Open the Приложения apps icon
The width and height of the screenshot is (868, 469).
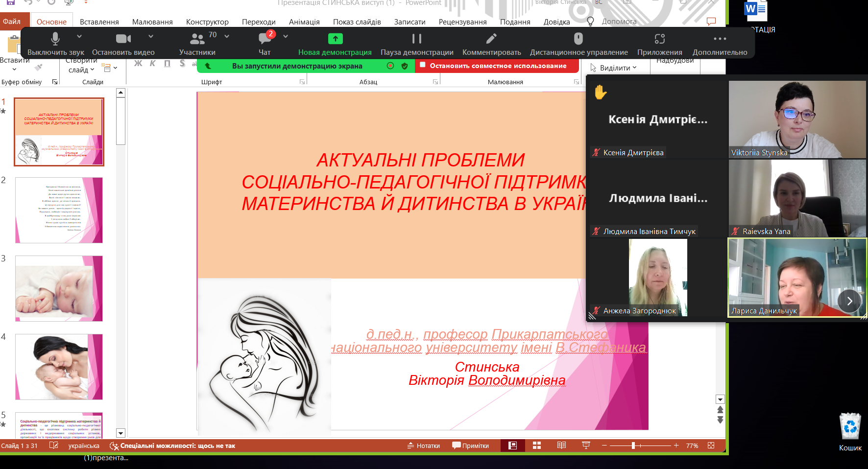coord(660,39)
